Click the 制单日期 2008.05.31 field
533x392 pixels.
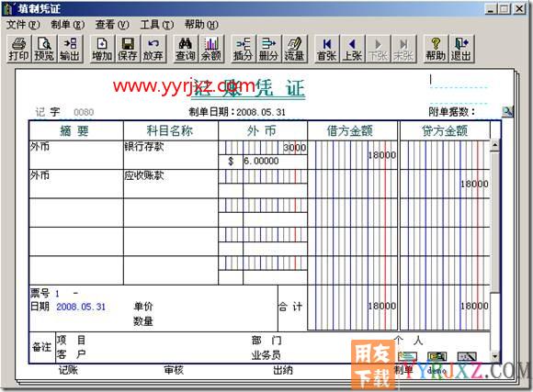pyautogui.click(x=261, y=112)
